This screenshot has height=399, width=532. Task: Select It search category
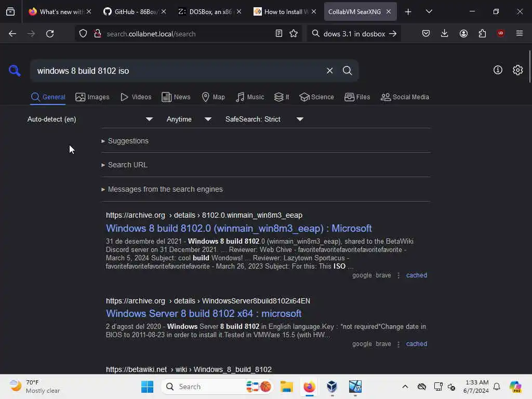point(282,97)
